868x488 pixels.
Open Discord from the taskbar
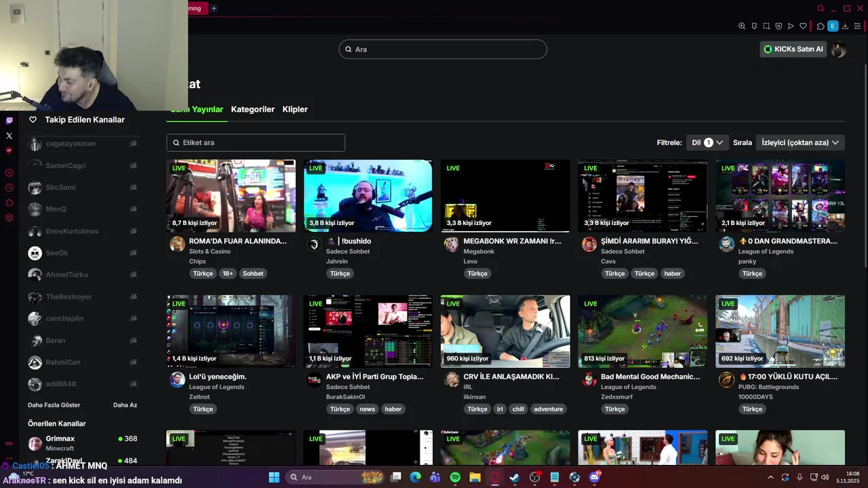coord(595,477)
